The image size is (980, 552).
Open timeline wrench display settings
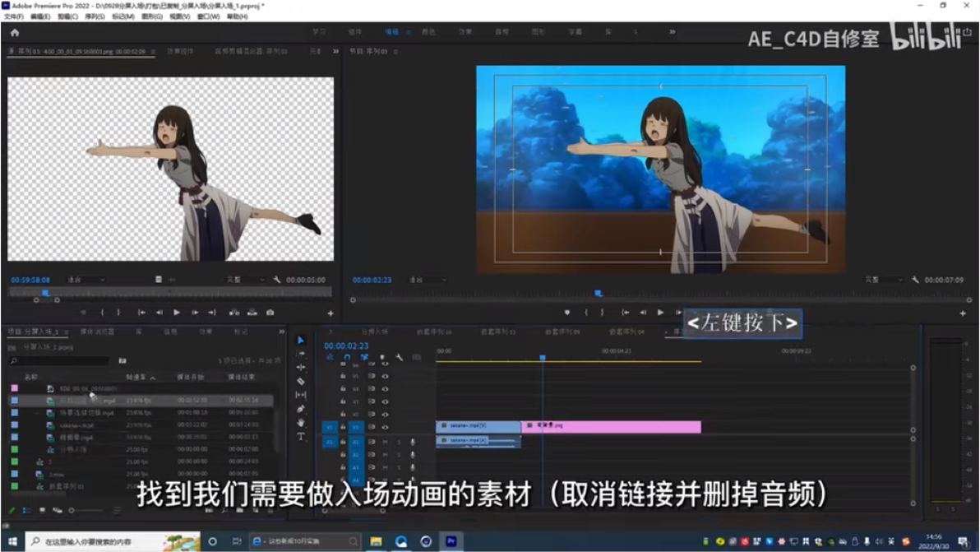click(x=400, y=357)
